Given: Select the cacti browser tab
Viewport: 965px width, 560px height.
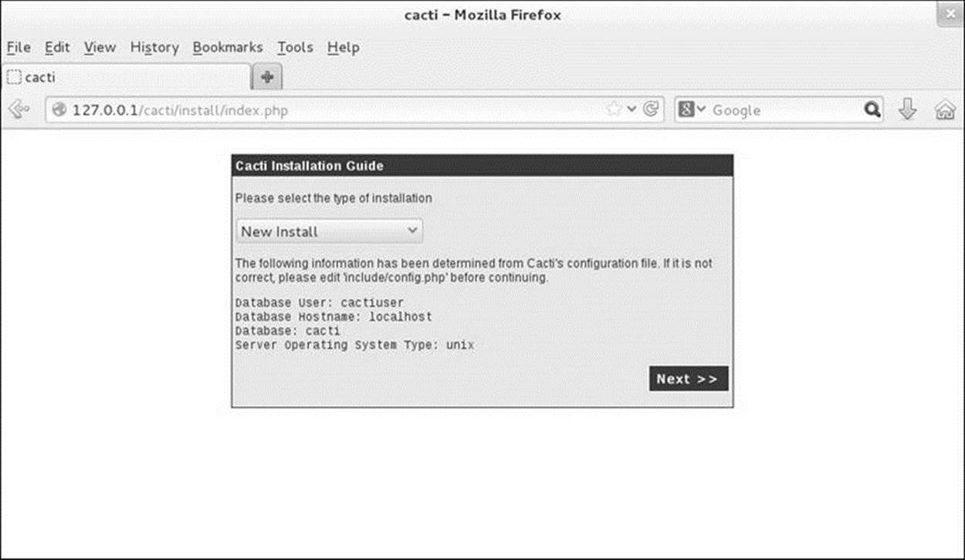Looking at the screenshot, I should click(127, 77).
